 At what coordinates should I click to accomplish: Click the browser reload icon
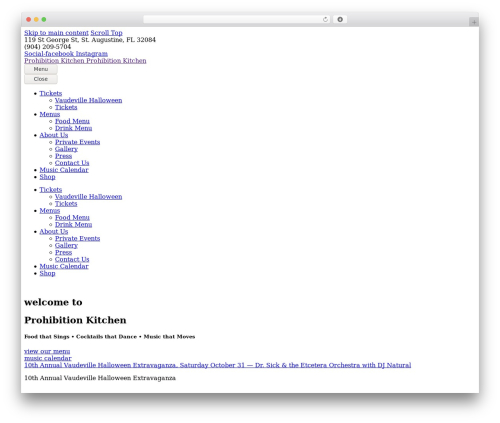click(325, 19)
